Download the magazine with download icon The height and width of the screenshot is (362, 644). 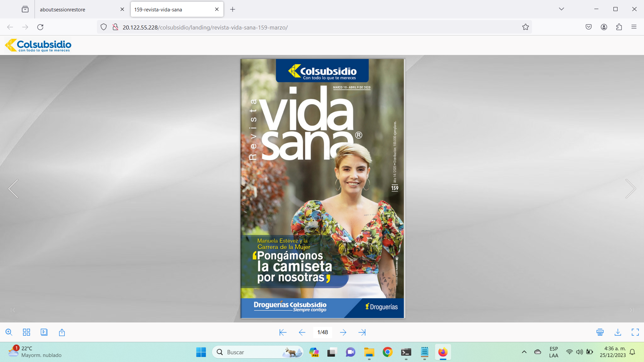click(618, 332)
